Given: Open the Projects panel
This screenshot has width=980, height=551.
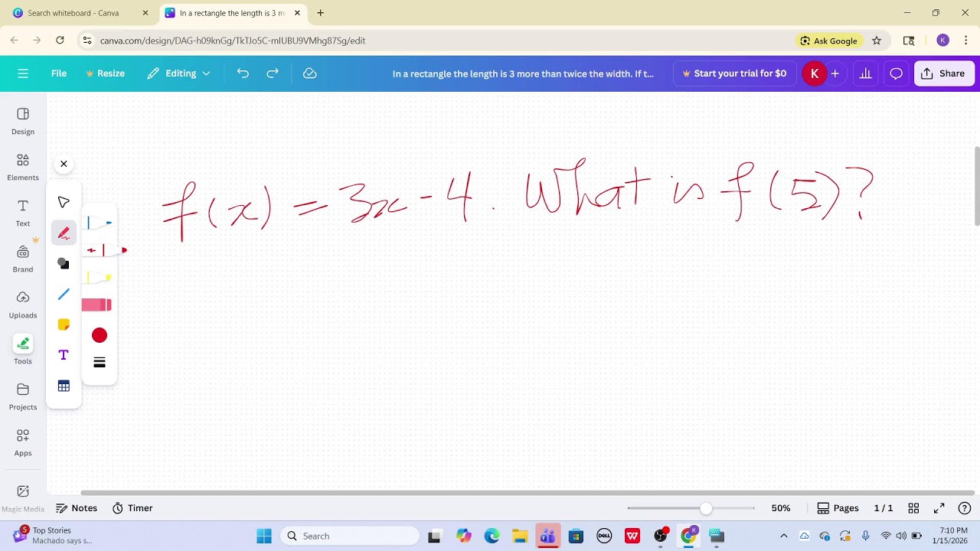Looking at the screenshot, I should (x=23, y=396).
